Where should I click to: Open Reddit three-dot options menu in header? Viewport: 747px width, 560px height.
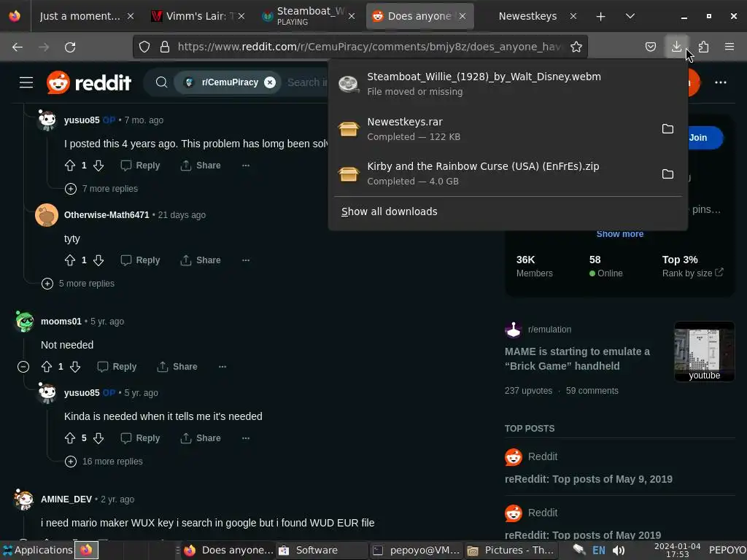pyautogui.click(x=720, y=82)
